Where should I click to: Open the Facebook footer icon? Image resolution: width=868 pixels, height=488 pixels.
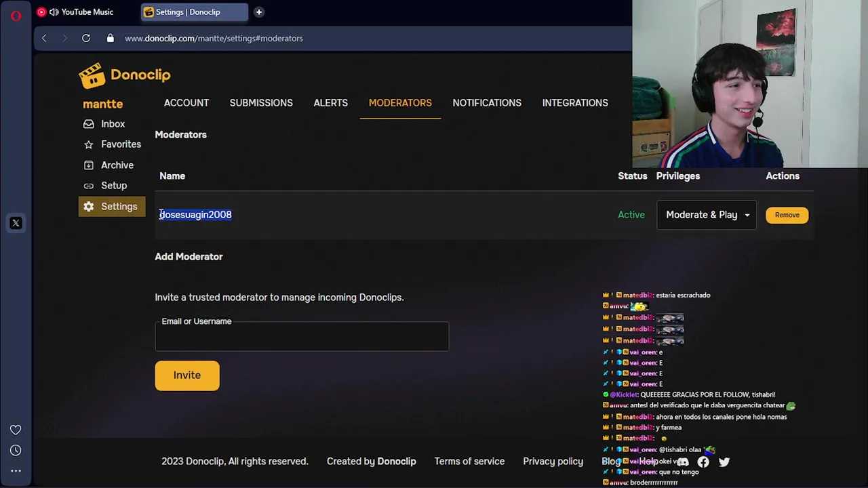coord(703,462)
